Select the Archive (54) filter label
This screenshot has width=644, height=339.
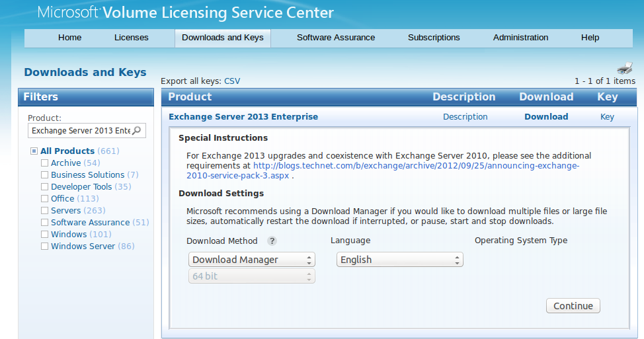click(75, 163)
